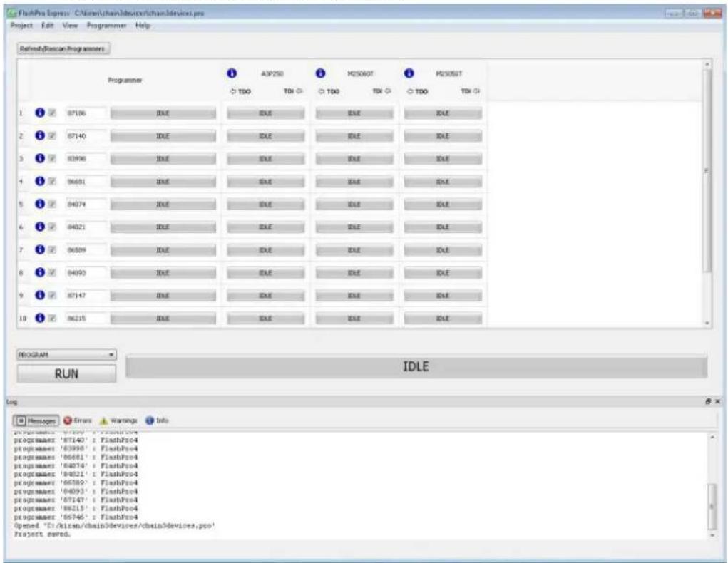The height and width of the screenshot is (563, 728).
Task: Open info for programmer row 3
Action: pyautogui.click(x=40, y=157)
